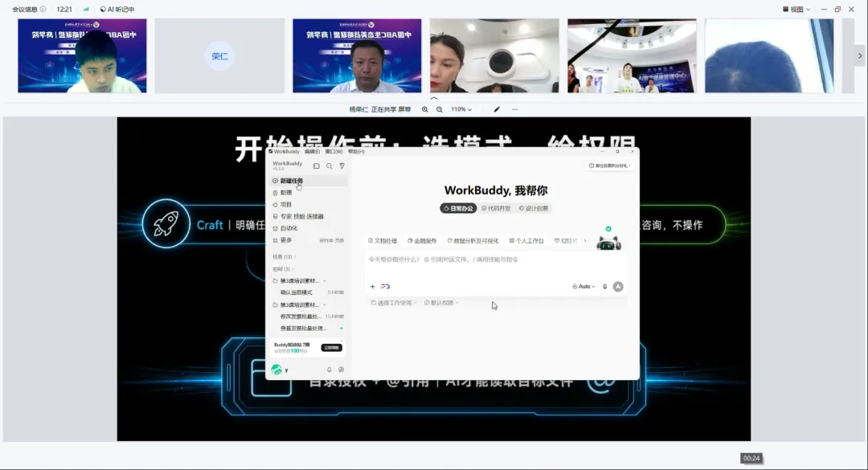Click the send arrow button
The width and height of the screenshot is (868, 470).
tap(618, 287)
